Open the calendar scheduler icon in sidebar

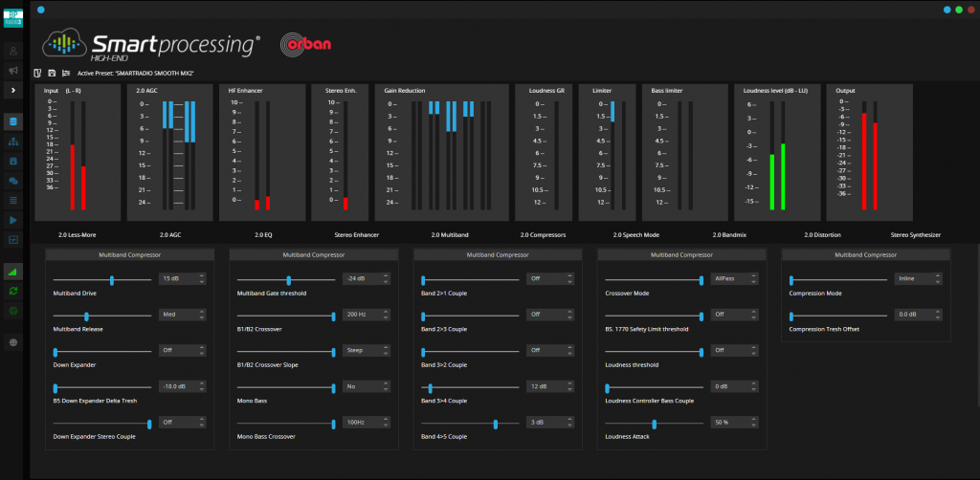pos(13,161)
